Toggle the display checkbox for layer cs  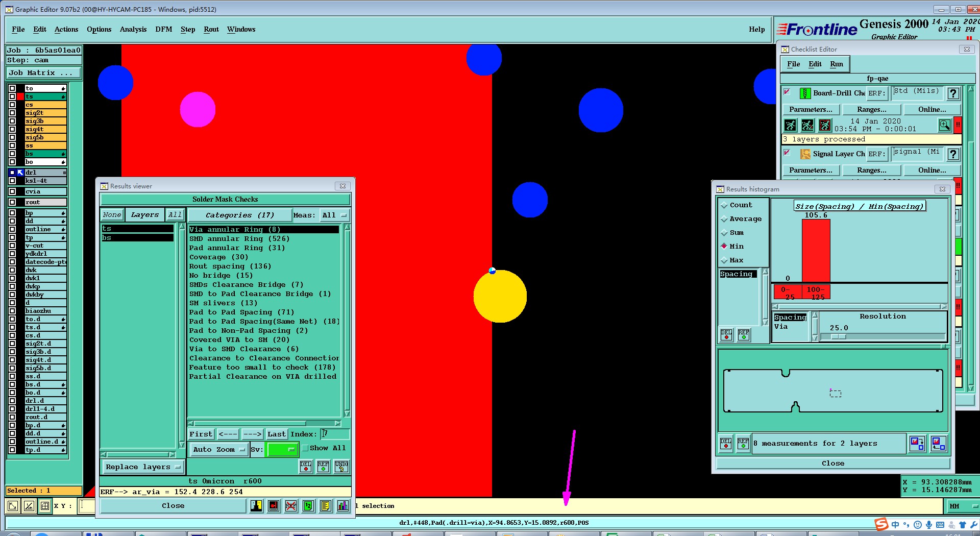12,105
